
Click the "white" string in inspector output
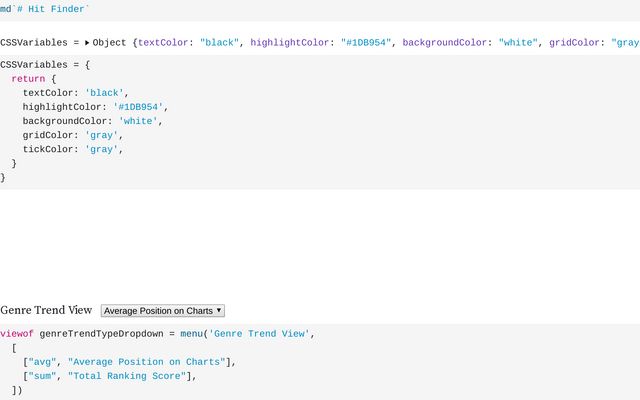point(518,43)
